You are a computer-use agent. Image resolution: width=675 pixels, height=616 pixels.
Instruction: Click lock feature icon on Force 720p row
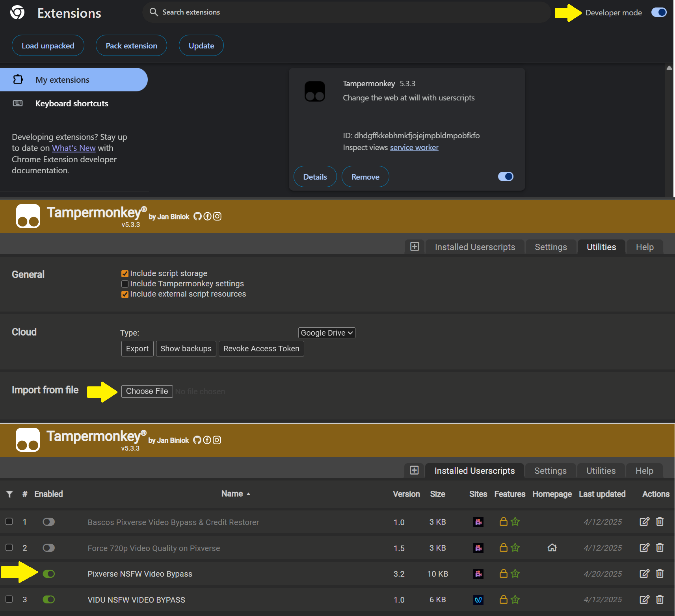[503, 547]
